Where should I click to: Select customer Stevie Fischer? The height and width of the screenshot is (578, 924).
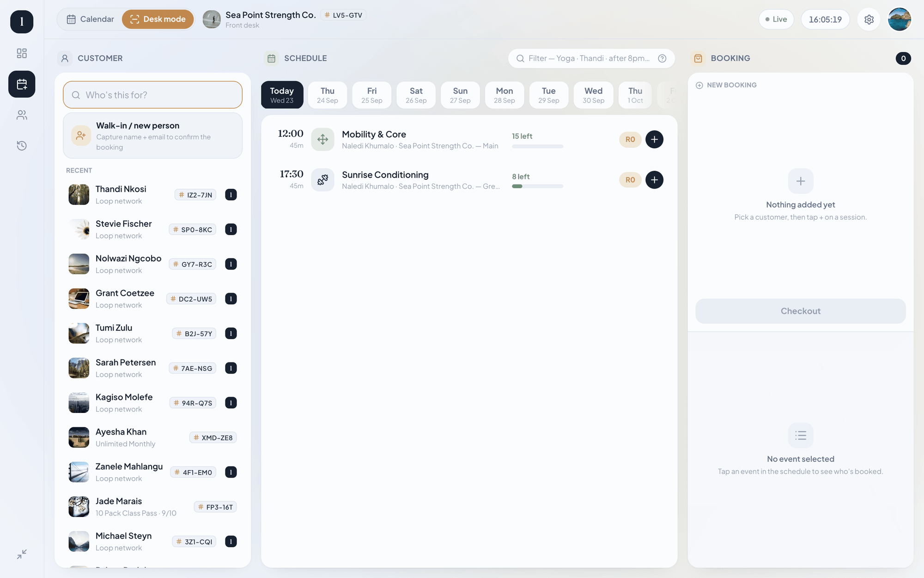[152, 229]
